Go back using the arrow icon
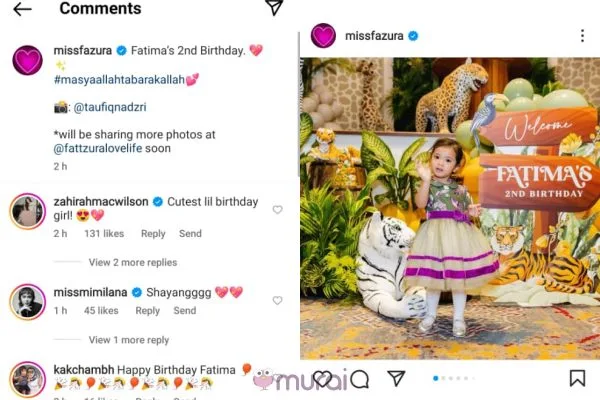The image size is (600, 400). (x=22, y=9)
